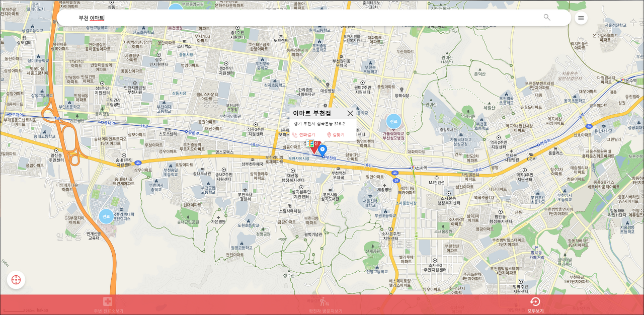Click the 스타벅스 label
Image resolution: width=644 pixels, height=315 pixels.
coord(185,46)
